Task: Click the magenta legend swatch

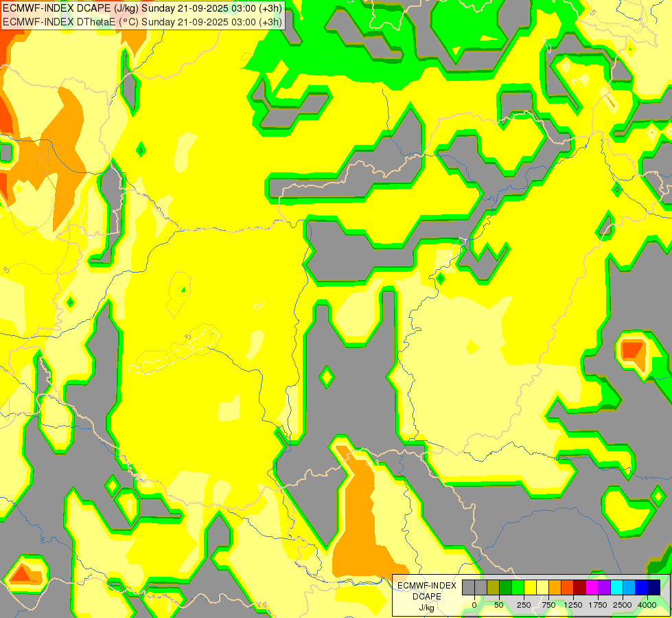Action: click(x=592, y=587)
